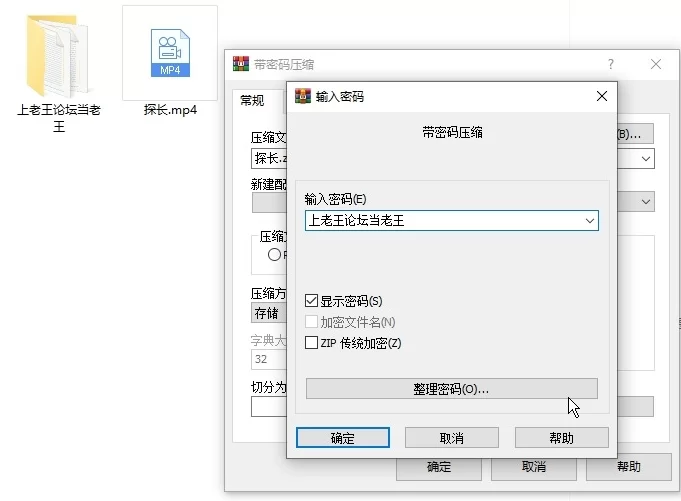Click 帮助 in the background 带密码压缩 window

(628, 467)
